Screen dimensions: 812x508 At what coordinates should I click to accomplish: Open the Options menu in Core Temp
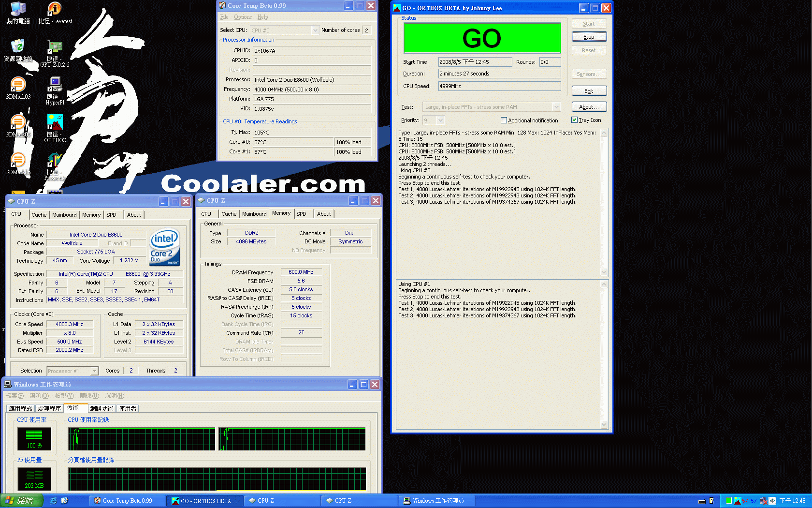click(x=243, y=17)
